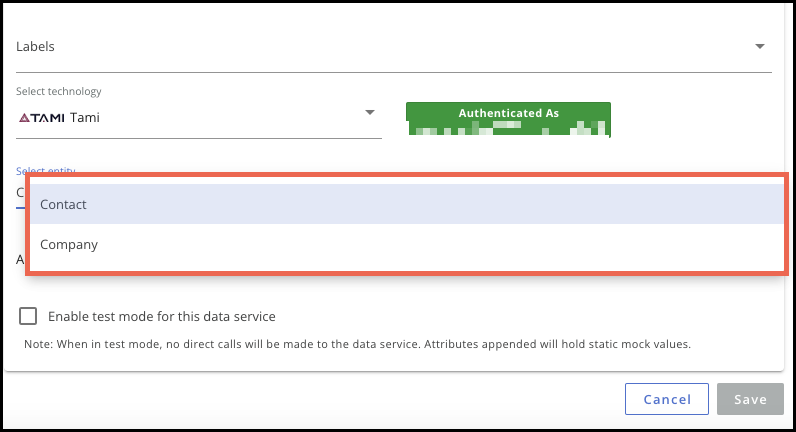Focus the Labels input field

(x=393, y=47)
